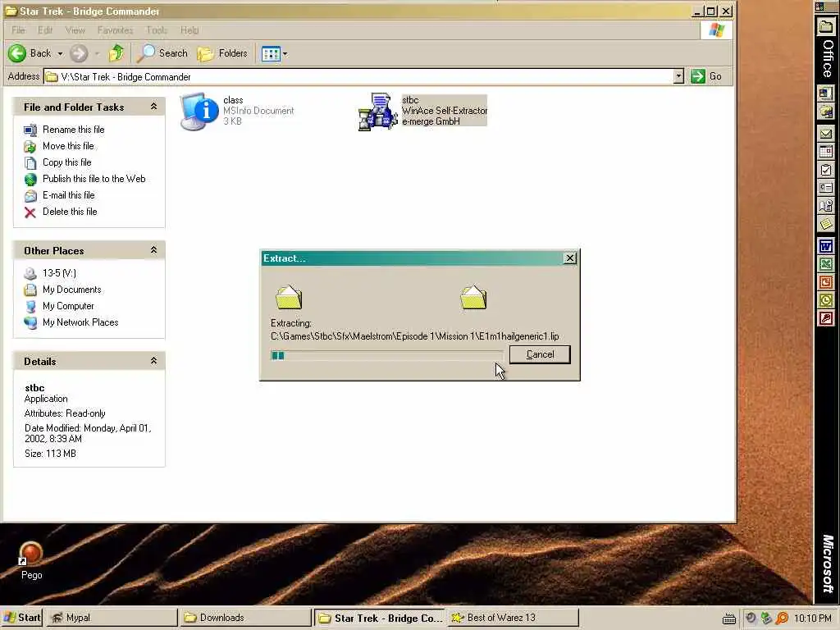840x630 pixels.
Task: Click the Access key icon on Office bar
Action: (x=825, y=318)
